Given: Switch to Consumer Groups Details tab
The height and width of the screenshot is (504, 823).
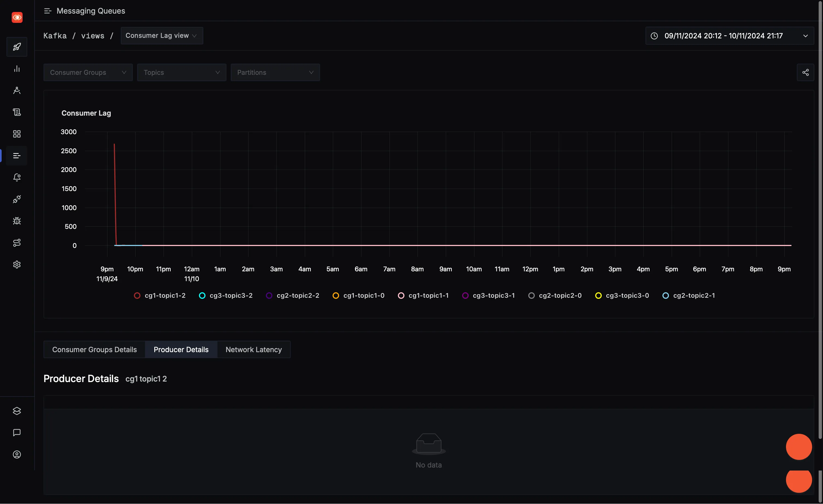Looking at the screenshot, I should 94,349.
